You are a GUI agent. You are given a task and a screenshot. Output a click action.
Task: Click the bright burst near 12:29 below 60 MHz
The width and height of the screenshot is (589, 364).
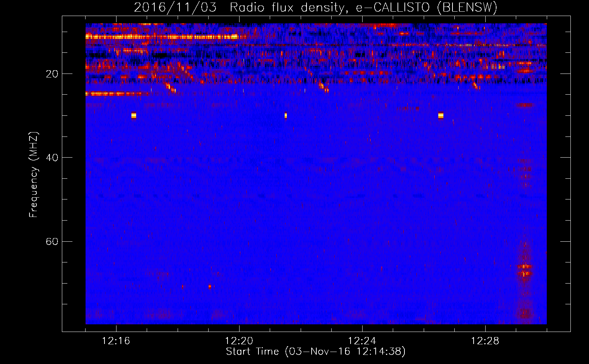pos(525,270)
